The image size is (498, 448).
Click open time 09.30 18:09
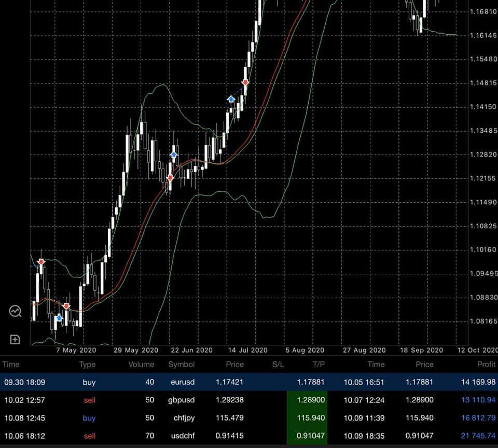click(x=24, y=382)
